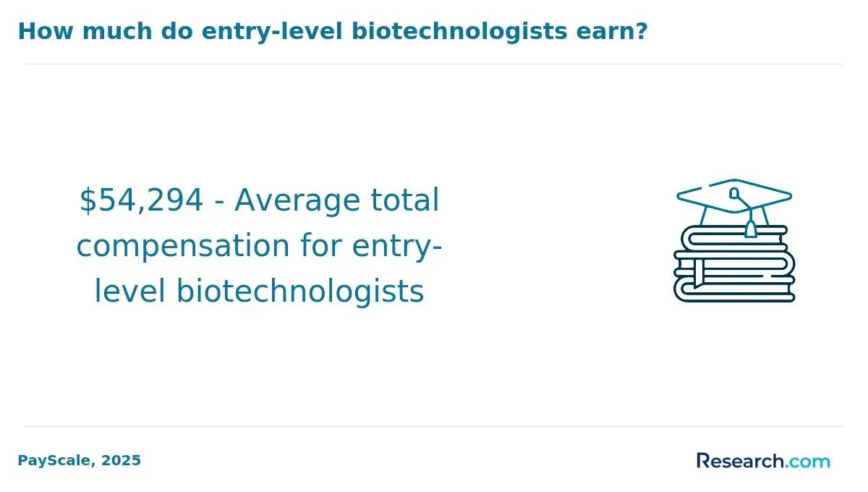This screenshot has height=492, width=868.
Task: Click the divider line below the title
Action: point(434,64)
